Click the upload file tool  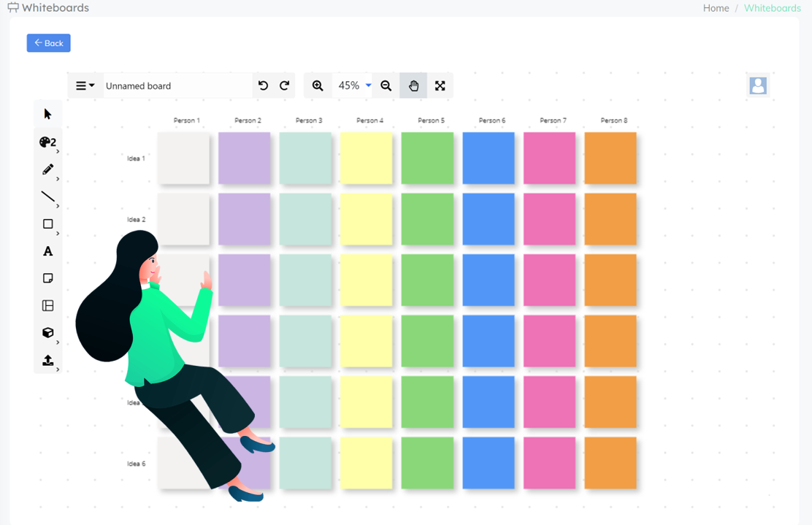[x=47, y=360]
